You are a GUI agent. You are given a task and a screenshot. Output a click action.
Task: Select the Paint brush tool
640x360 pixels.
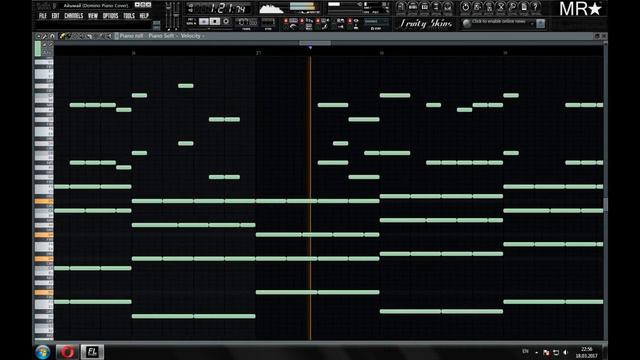click(x=69, y=36)
